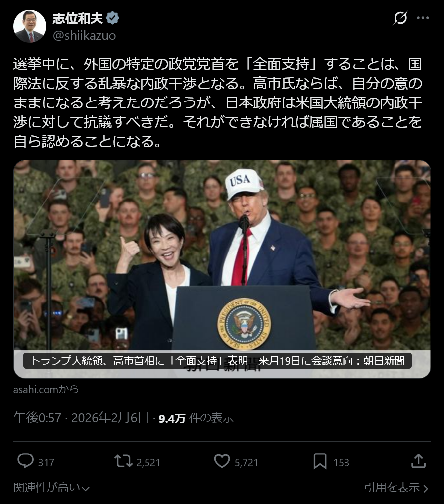This screenshot has width=444, height=504.
Task: Repost using the retweet arrows icon
Action: tap(123, 461)
